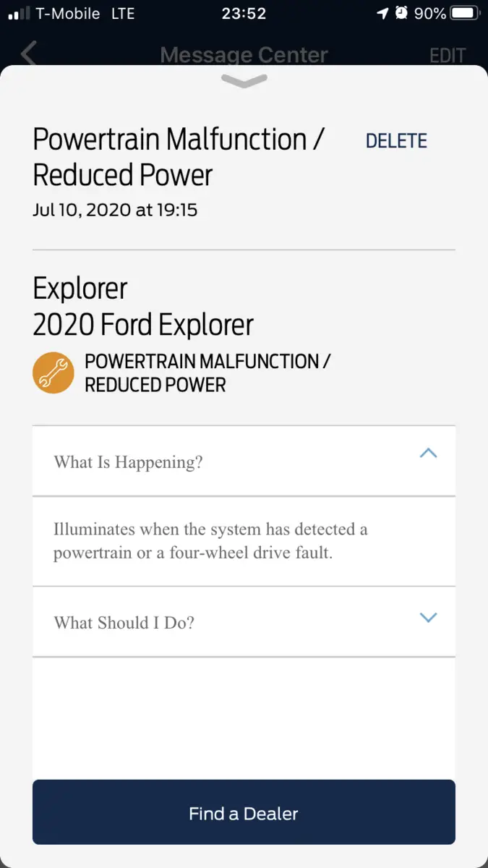488x868 pixels.
Task: Tap the battery icon in status bar
Action: coord(464,14)
